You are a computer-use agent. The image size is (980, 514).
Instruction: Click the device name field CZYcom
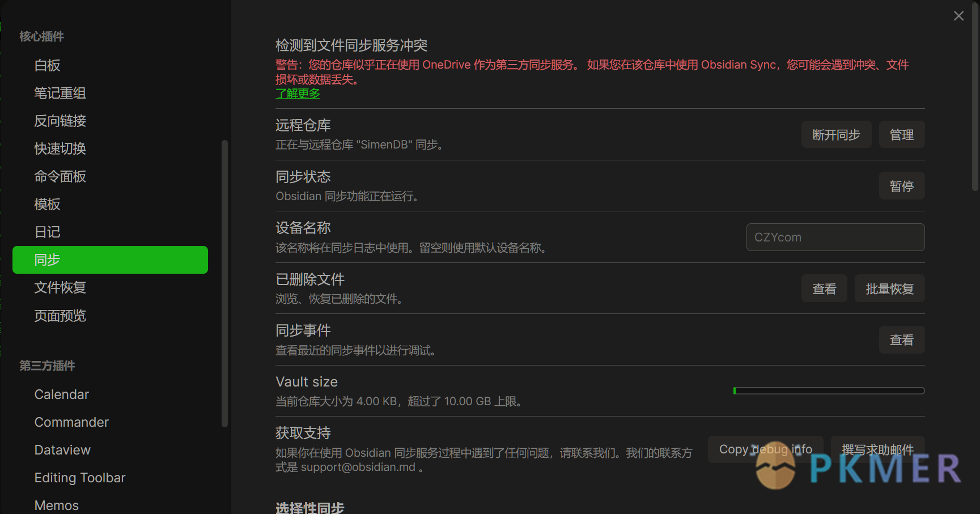tap(835, 237)
